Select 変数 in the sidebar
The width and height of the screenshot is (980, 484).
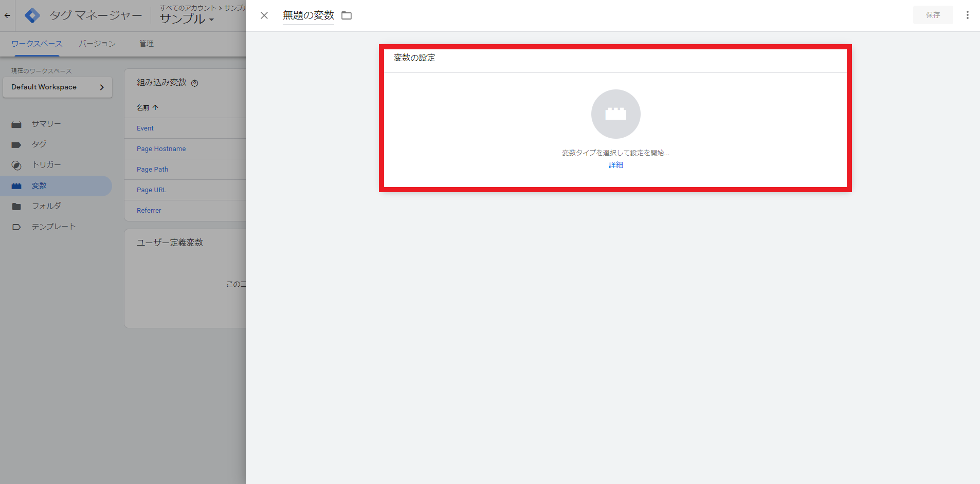[56, 185]
